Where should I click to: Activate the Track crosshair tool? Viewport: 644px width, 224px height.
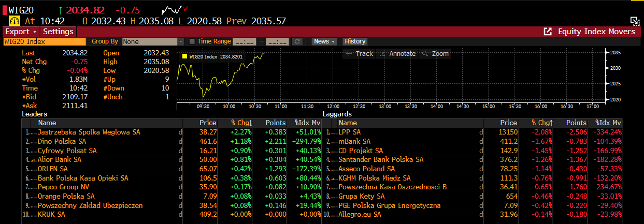tap(360, 53)
